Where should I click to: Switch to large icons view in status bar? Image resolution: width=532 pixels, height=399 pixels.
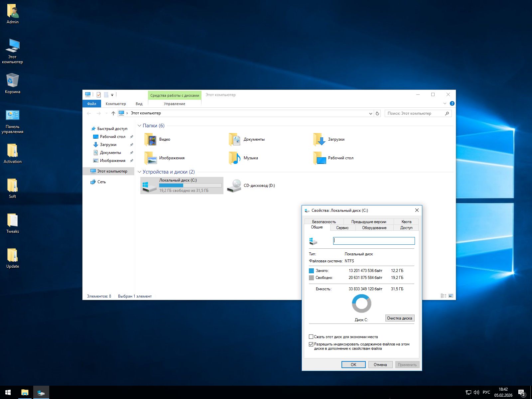(x=451, y=296)
